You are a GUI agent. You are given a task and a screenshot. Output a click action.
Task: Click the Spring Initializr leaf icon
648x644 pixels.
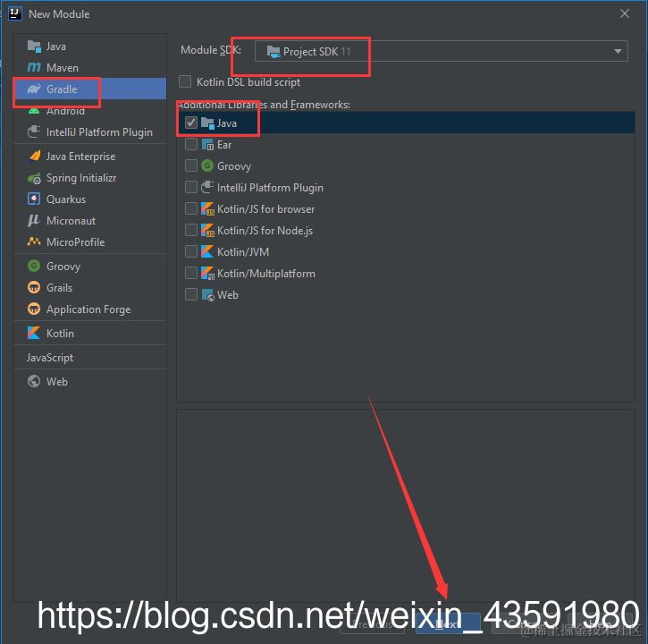coord(34,178)
